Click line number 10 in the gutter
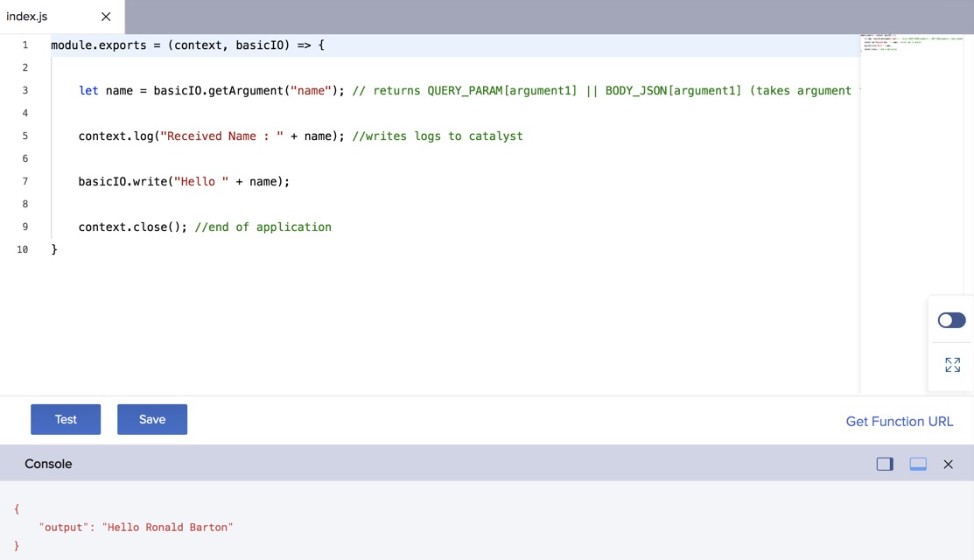 22,248
